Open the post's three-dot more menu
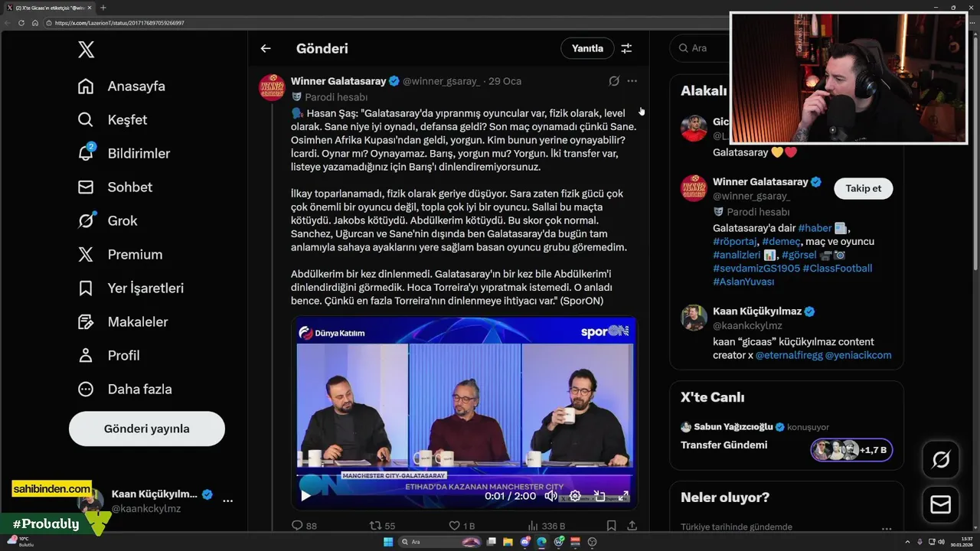 click(632, 81)
